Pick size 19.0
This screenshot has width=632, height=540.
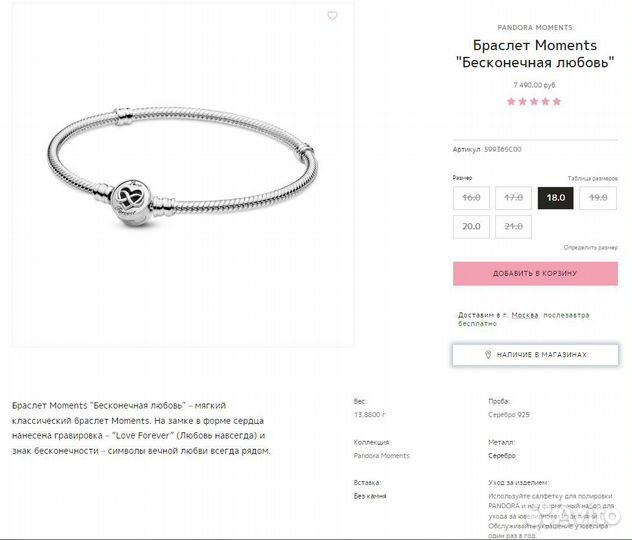[598, 198]
